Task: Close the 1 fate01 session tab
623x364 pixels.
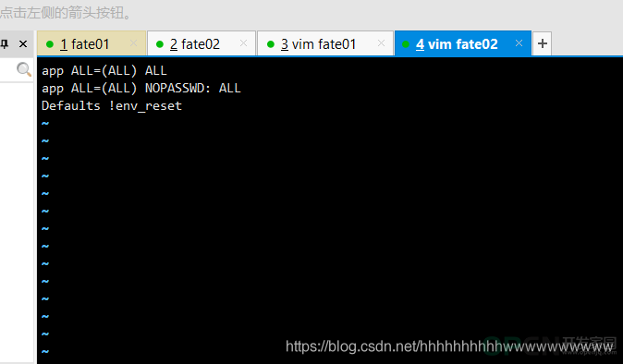Action: click(x=133, y=42)
